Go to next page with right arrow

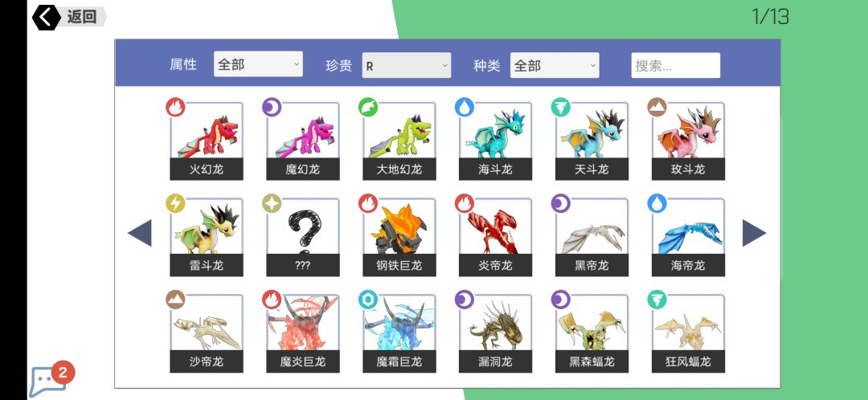[754, 233]
